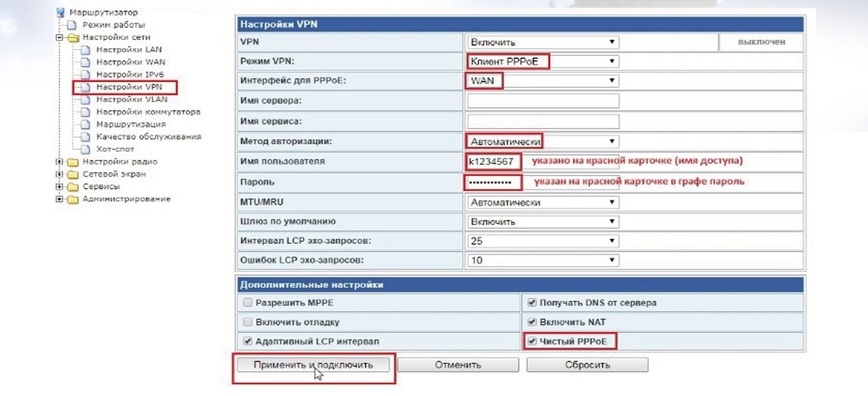Click the page icon beside Настройки VLAN
Screen dimensions: 868x396
[86, 99]
